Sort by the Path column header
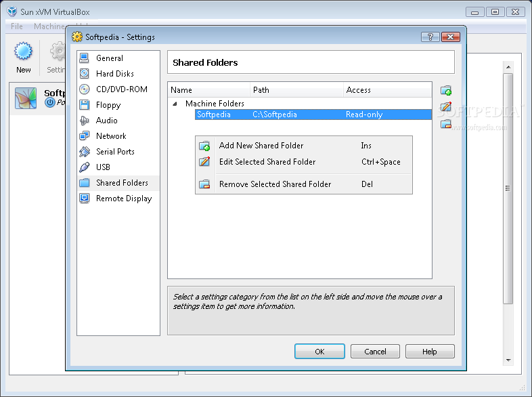Screen dimensions: 532x397 click(x=297, y=90)
